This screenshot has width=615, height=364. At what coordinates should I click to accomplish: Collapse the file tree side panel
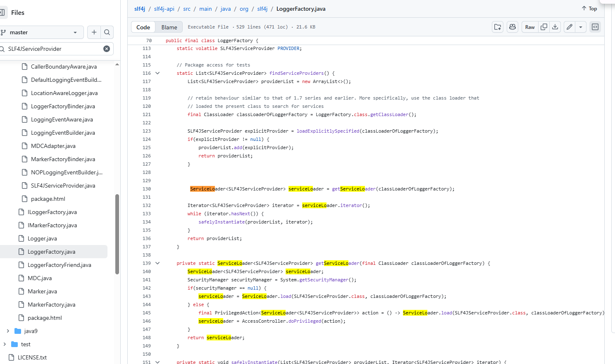tap(2, 12)
